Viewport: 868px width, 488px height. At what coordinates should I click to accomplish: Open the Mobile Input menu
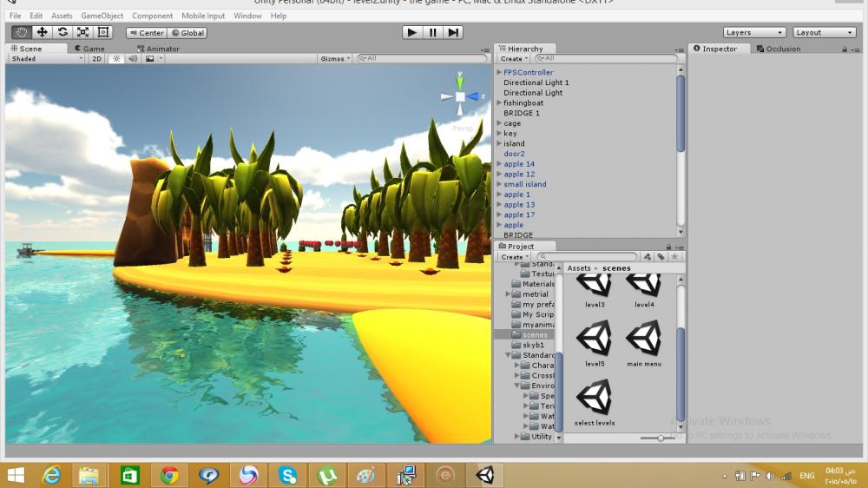coord(203,16)
